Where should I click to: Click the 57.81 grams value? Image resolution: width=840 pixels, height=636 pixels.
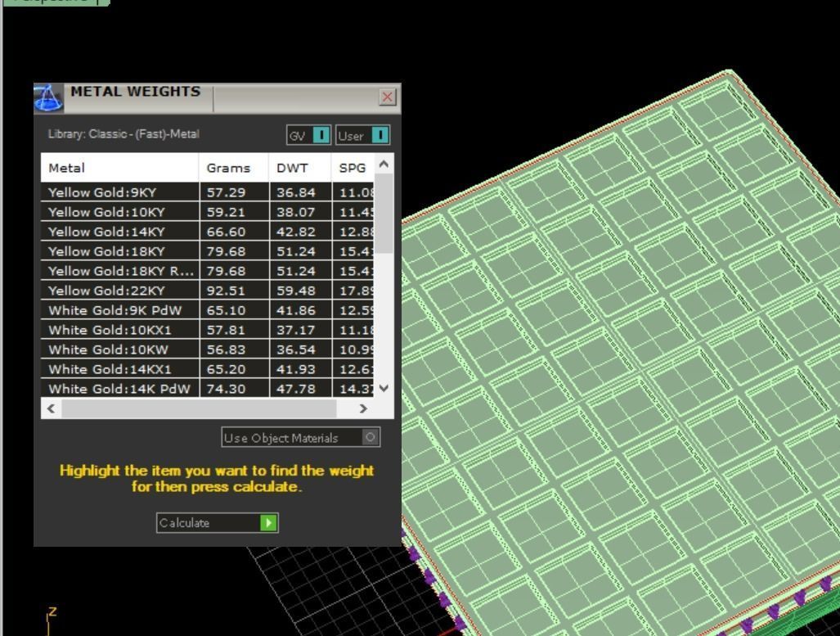(x=226, y=330)
